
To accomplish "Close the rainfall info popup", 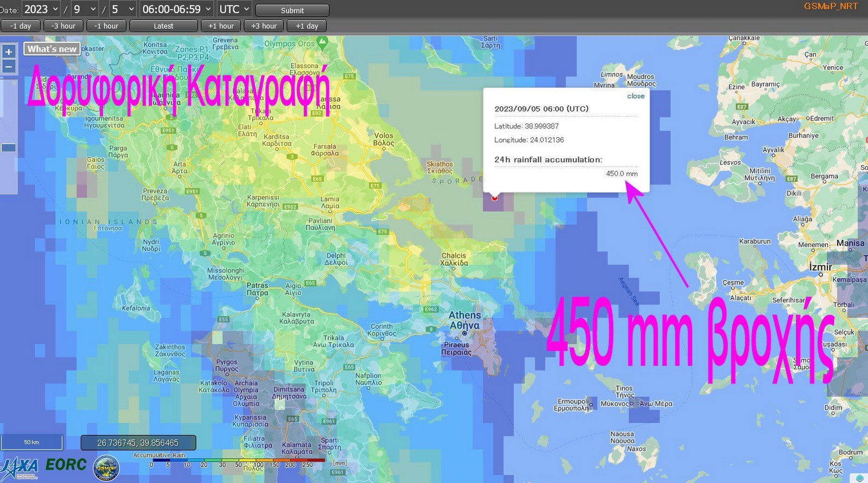I will click(x=635, y=96).
